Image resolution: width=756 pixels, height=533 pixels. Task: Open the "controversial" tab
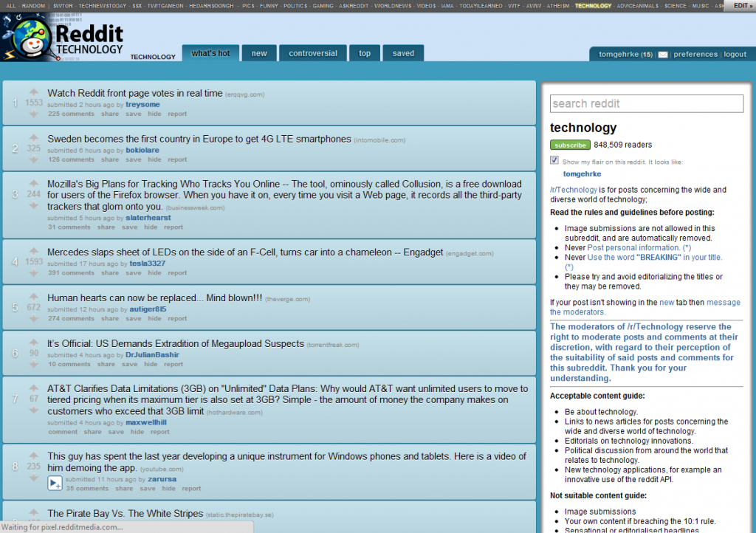pyautogui.click(x=313, y=53)
